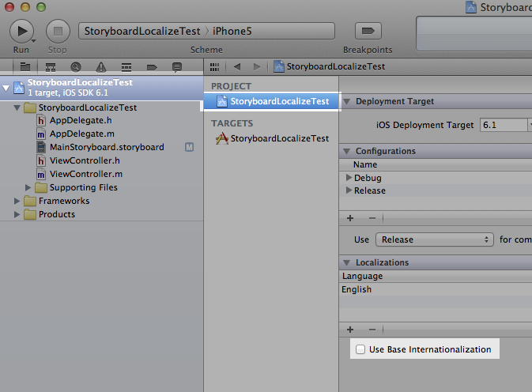Select StoryboardLocalizeTest target under TARGETS
532x392 pixels.
(272, 138)
